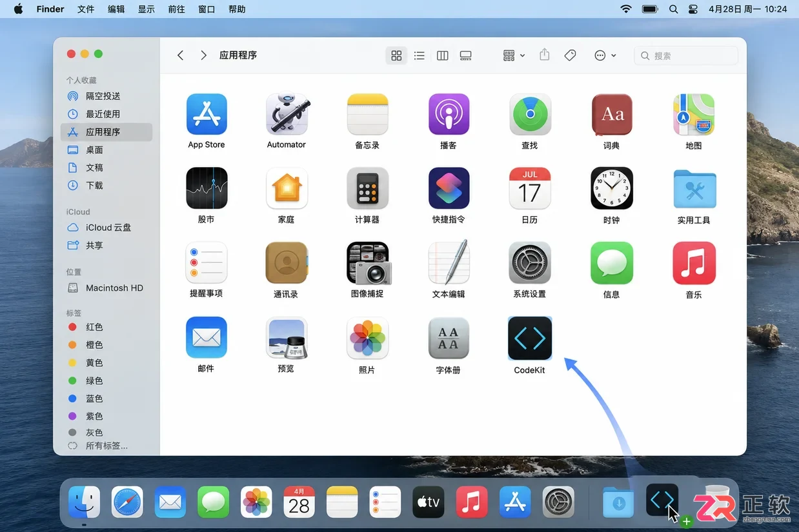Image resolution: width=799 pixels, height=532 pixels.
Task: Open the grouping options dropdown
Action: pyautogui.click(x=514, y=55)
